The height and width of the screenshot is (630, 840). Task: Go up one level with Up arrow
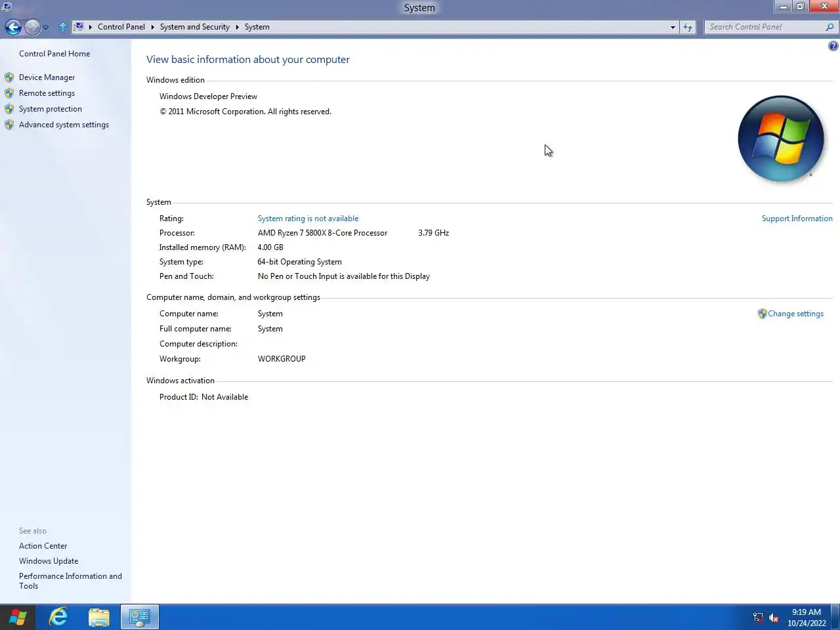point(63,27)
